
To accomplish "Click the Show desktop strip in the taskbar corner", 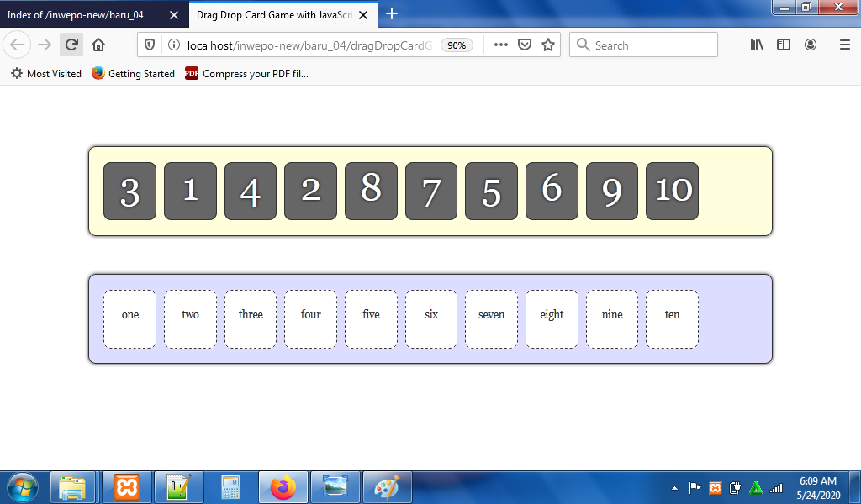I will click(855, 487).
